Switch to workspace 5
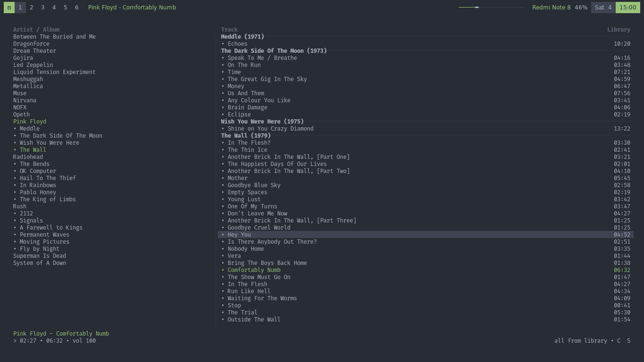 click(65, 7)
